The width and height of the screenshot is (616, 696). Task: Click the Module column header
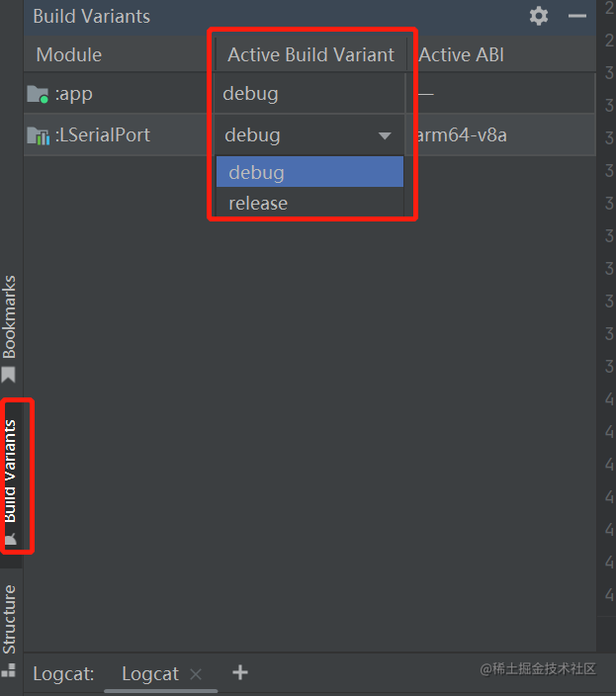[x=69, y=54]
